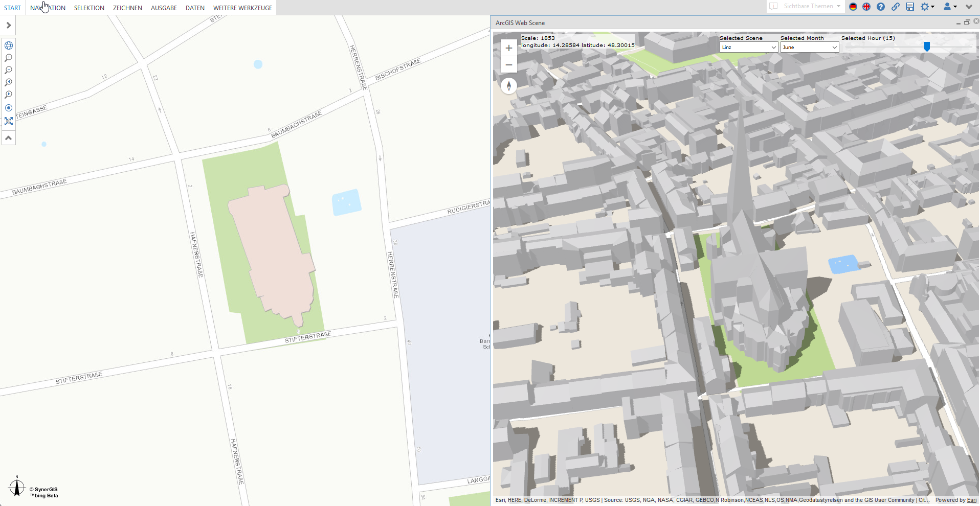Switch language with the UK flag
The height and width of the screenshot is (506, 980).
coord(866,7)
